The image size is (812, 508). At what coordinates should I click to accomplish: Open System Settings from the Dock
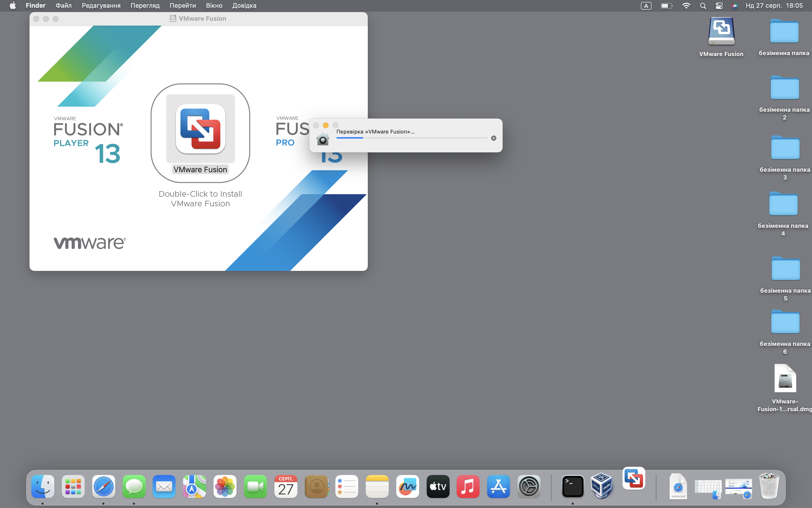coord(529,486)
